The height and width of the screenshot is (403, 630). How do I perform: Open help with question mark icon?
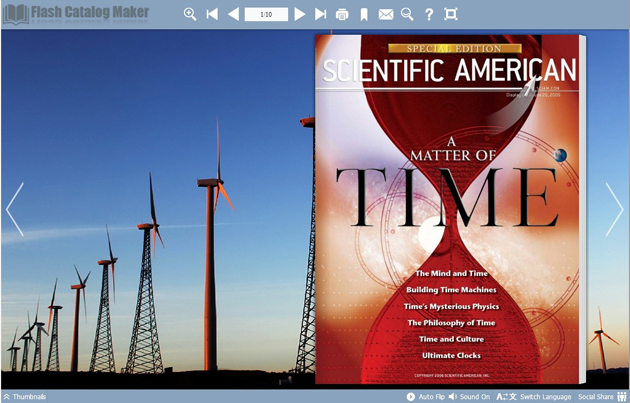pyautogui.click(x=429, y=15)
